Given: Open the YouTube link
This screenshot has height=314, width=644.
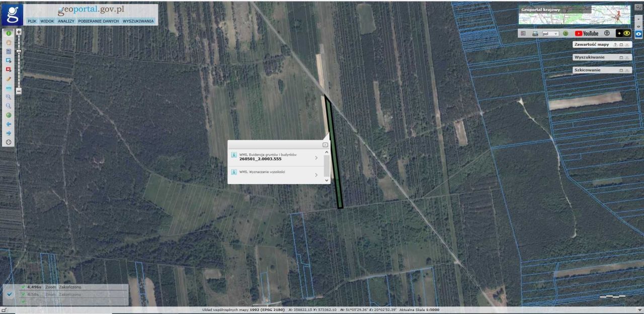Looking at the screenshot, I should [x=587, y=33].
